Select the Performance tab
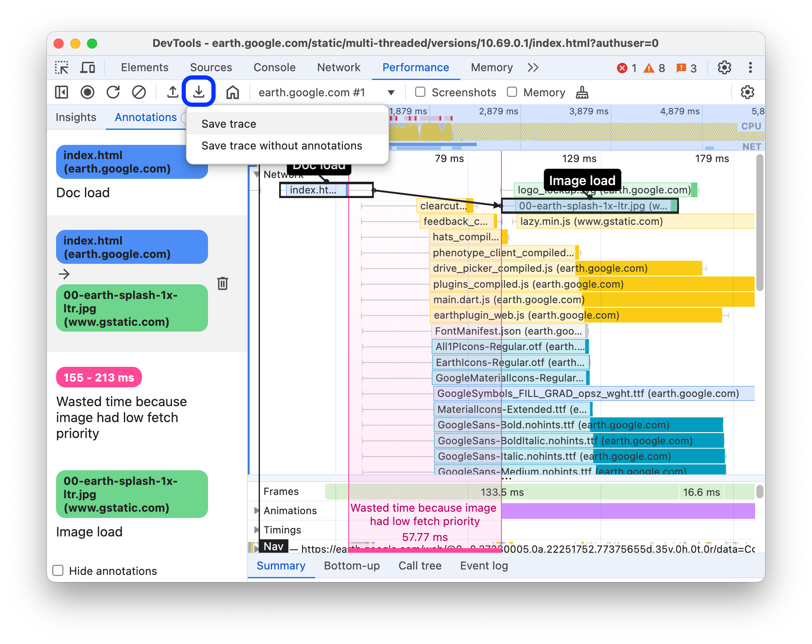812x644 pixels. pyautogui.click(x=415, y=67)
